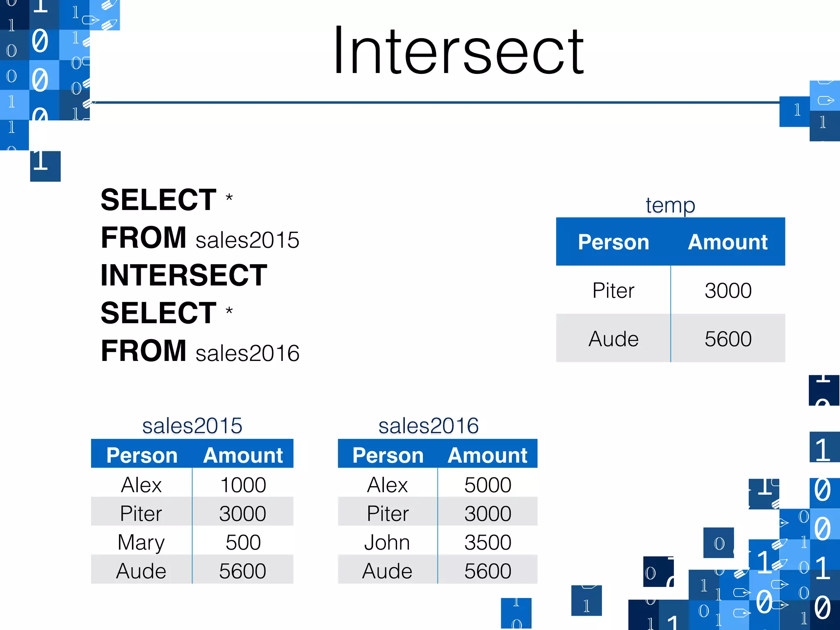Click the sales2015 table caption
Viewport: 840px width, 630px height.
[x=192, y=425]
